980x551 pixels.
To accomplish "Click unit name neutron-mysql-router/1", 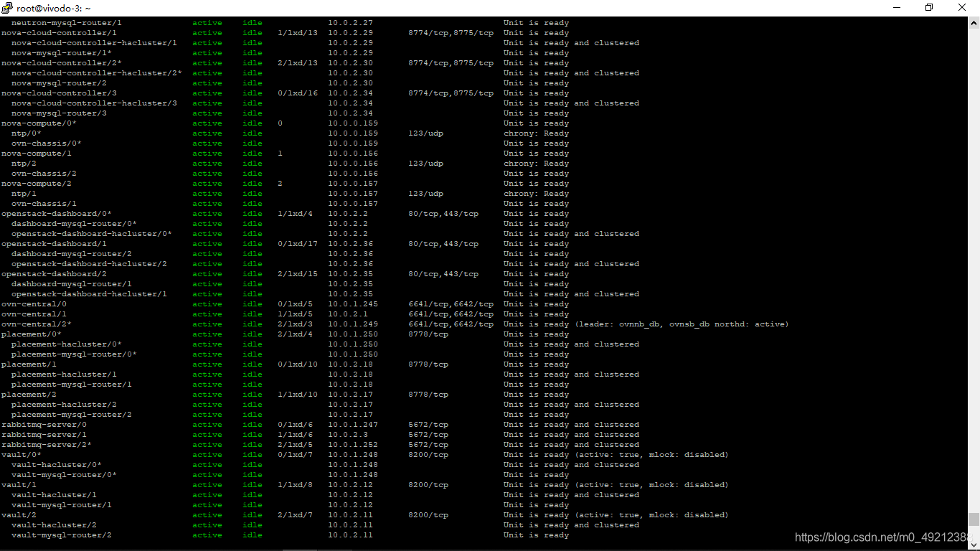I will coord(67,23).
